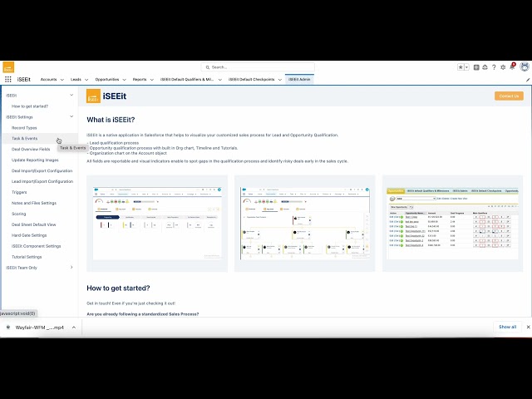532x399 pixels.
Task: Open How to get started? sidebar item
Action: [x=30, y=106]
